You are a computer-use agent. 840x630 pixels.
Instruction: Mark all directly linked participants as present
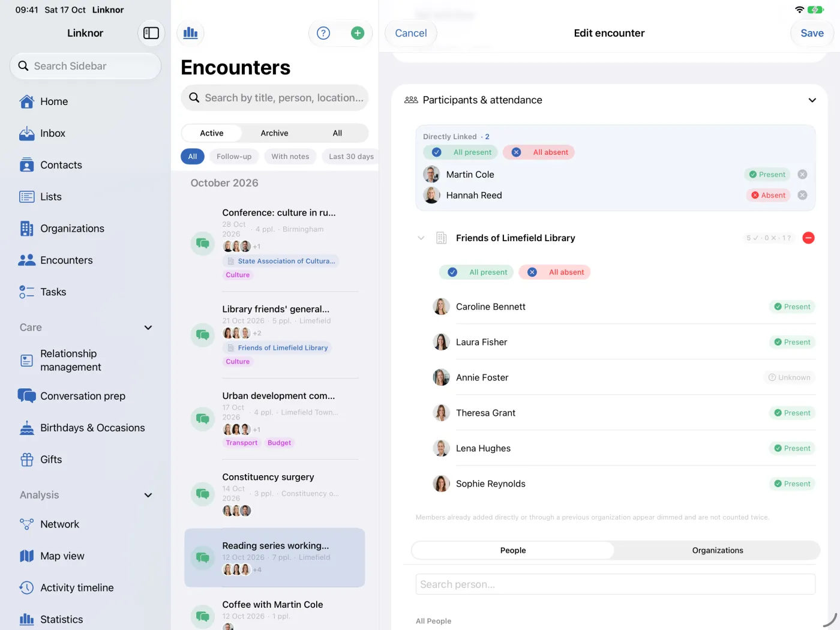pyautogui.click(x=461, y=152)
